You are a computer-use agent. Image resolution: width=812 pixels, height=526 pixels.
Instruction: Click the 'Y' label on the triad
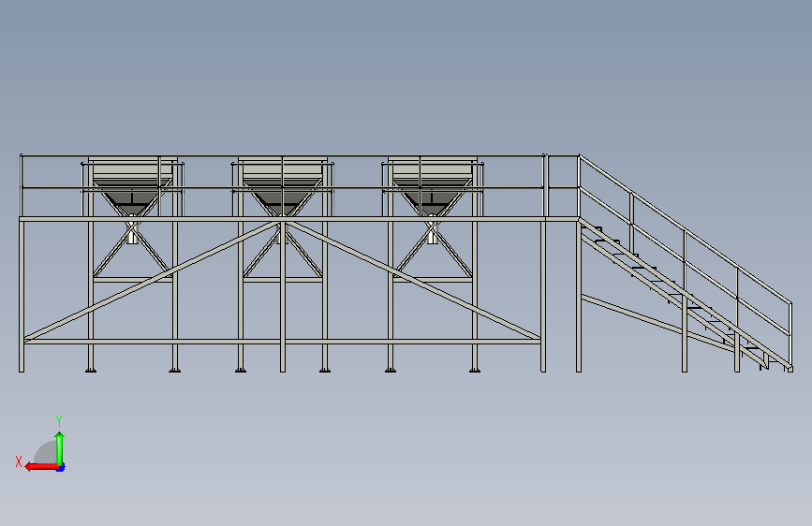pyautogui.click(x=59, y=421)
